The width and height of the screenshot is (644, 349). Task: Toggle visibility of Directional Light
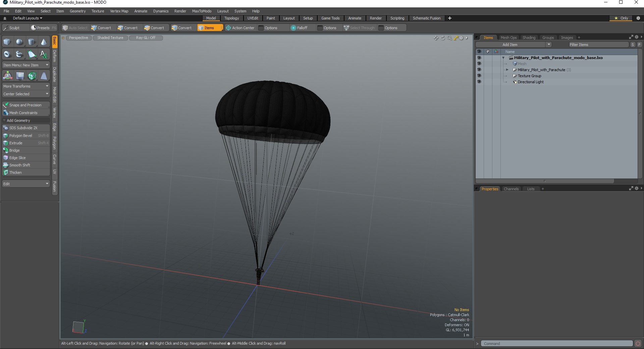(x=479, y=82)
